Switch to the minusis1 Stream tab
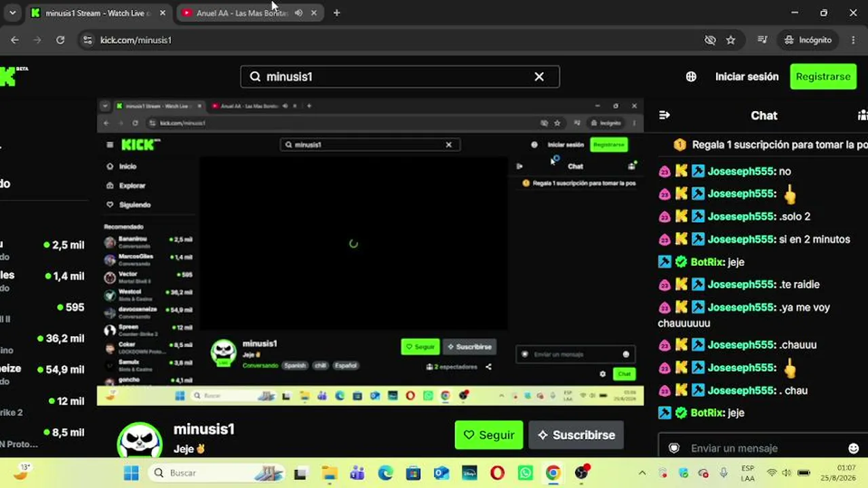Screen dimensions: 868x488 tap(98, 13)
